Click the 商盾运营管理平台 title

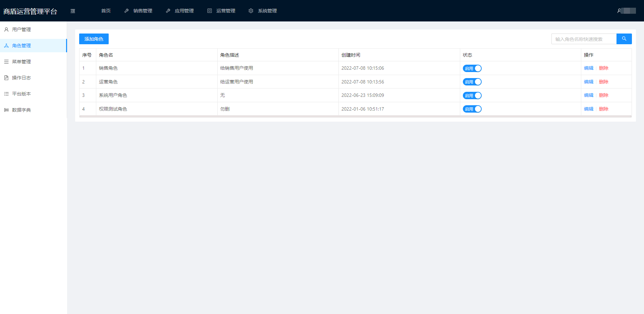(30, 11)
